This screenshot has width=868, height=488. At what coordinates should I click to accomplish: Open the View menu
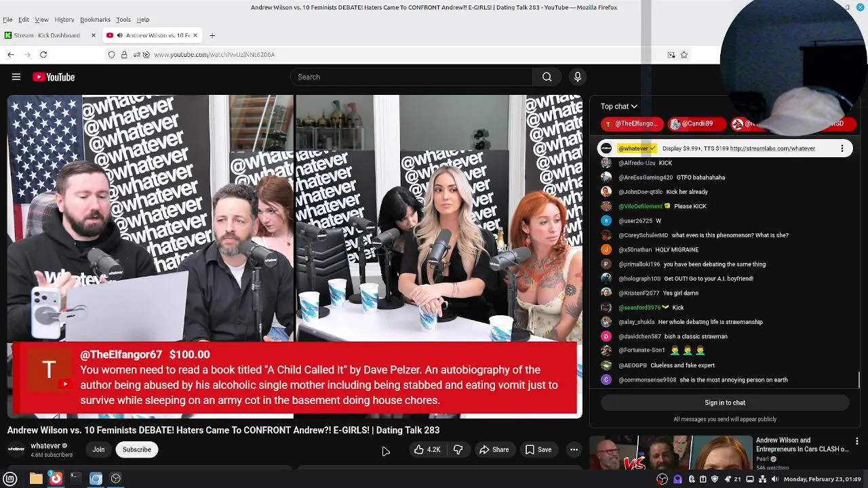tap(41, 20)
